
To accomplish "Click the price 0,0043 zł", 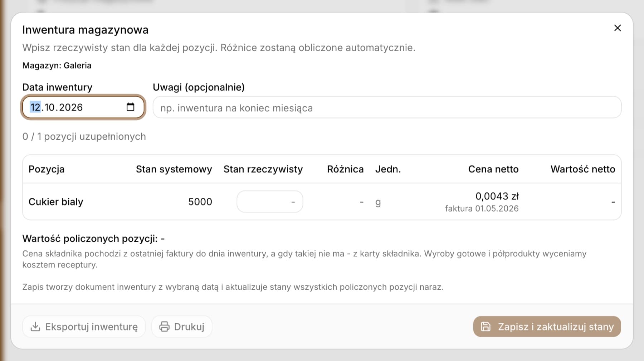I will [x=497, y=196].
